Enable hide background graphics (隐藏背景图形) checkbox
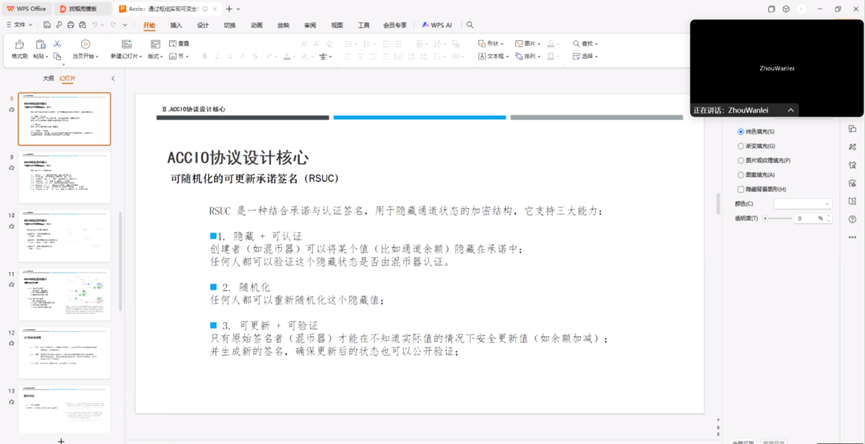The width and height of the screenshot is (865, 444). click(x=741, y=189)
